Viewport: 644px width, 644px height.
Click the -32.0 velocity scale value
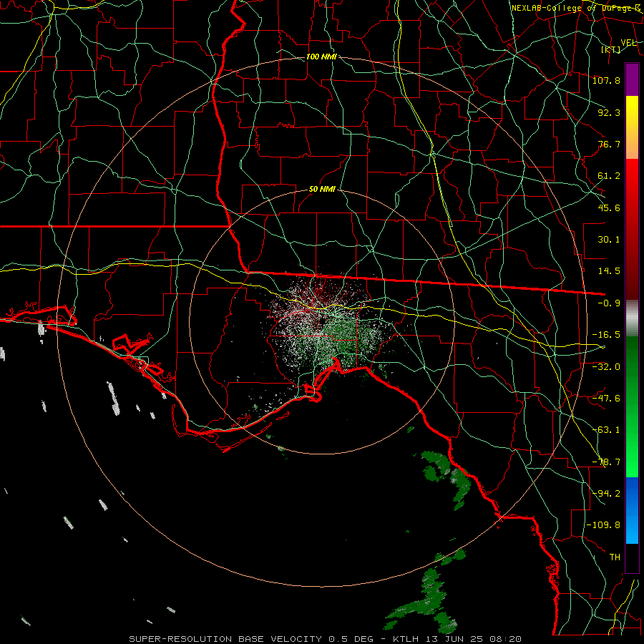tap(606, 367)
